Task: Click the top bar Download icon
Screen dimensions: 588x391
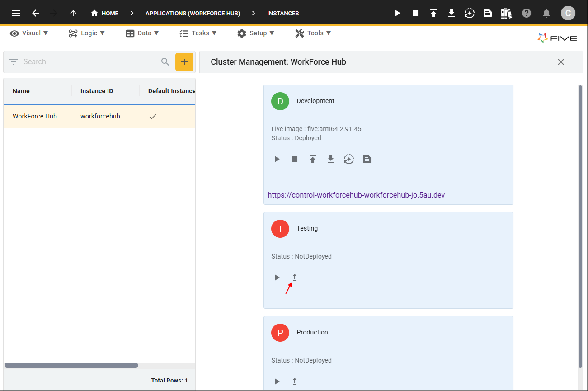Action: pyautogui.click(x=452, y=13)
